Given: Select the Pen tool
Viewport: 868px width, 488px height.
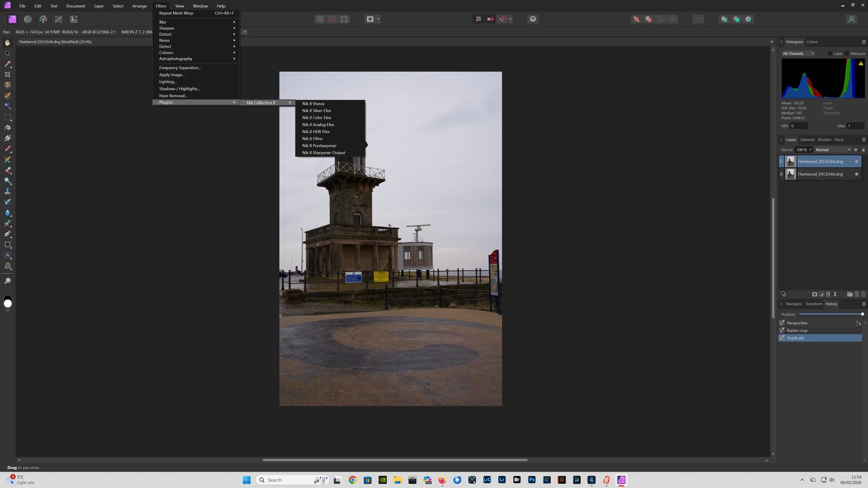Looking at the screenshot, I should coord(8,234).
